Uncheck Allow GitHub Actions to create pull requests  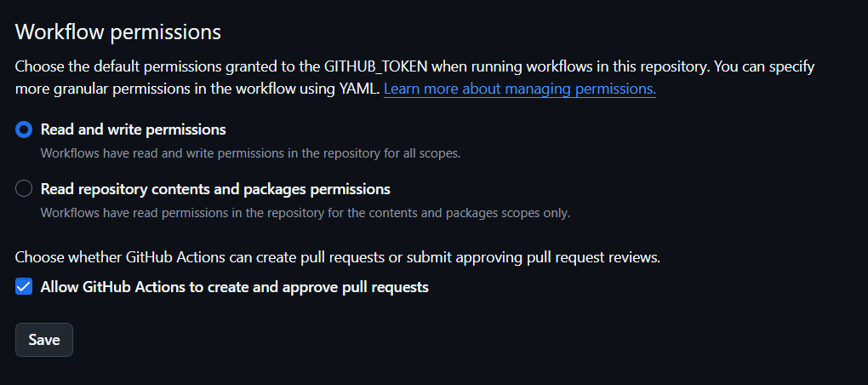click(24, 287)
